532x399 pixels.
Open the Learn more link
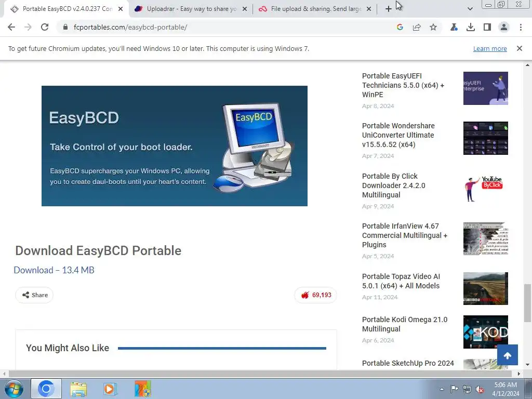[x=490, y=48]
